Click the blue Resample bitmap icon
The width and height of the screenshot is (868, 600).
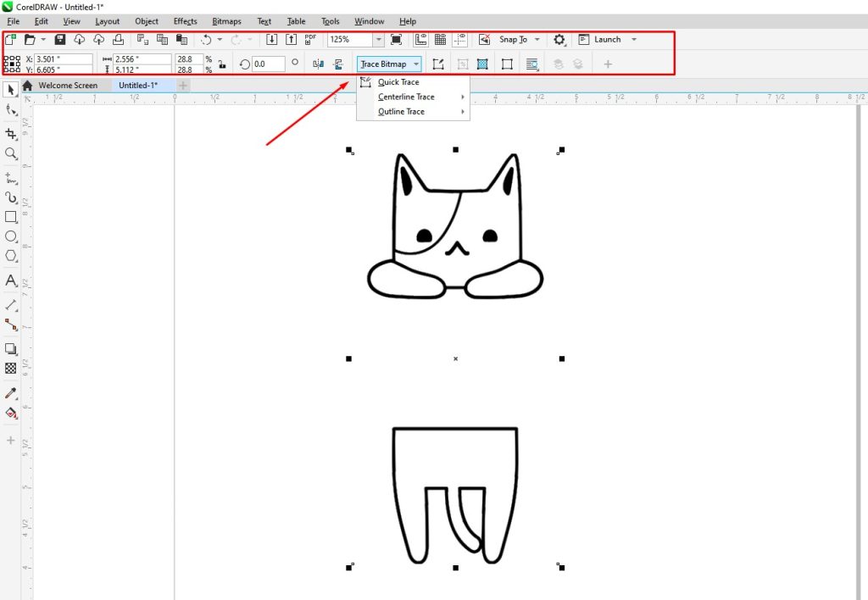click(482, 64)
